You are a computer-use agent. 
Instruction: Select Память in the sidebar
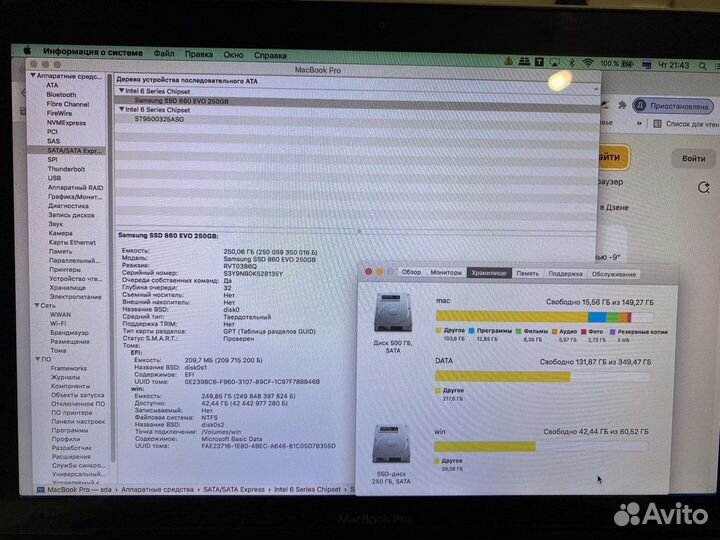pyautogui.click(x=60, y=251)
